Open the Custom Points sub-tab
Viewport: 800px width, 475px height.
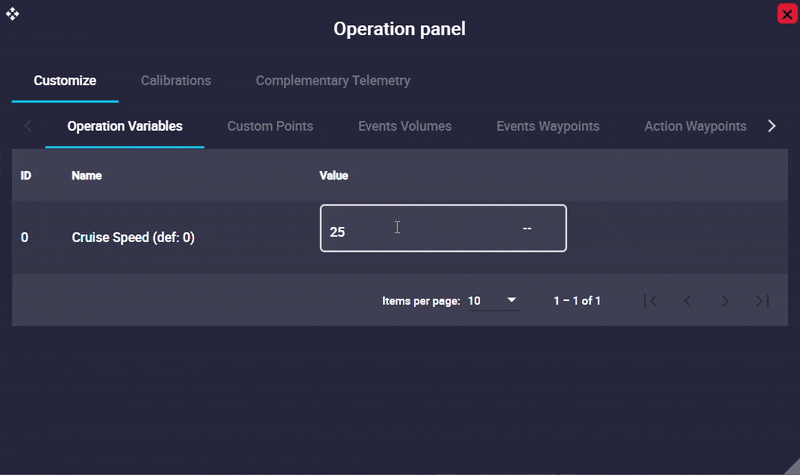(270, 127)
